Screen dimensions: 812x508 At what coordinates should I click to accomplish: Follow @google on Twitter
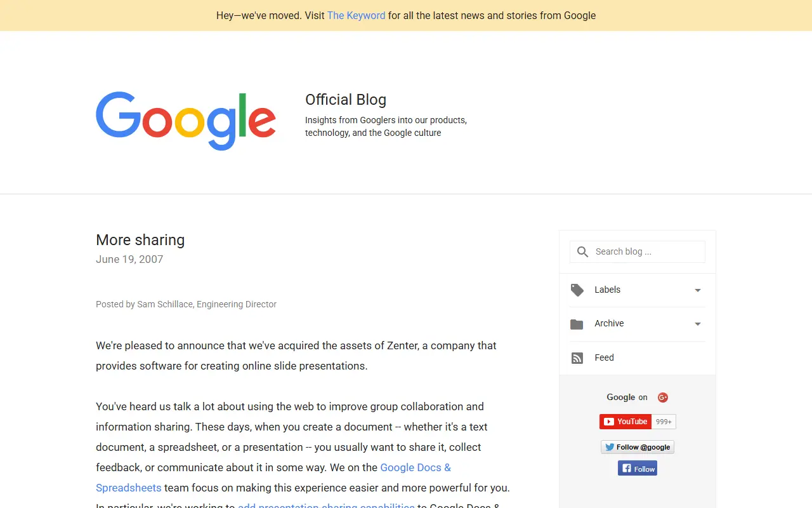point(638,447)
